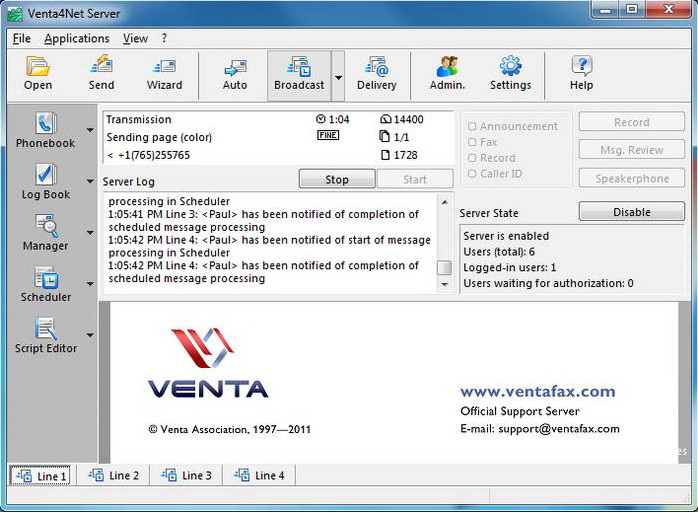Click the 'Logged-in users: 1' line

[x=509, y=267]
